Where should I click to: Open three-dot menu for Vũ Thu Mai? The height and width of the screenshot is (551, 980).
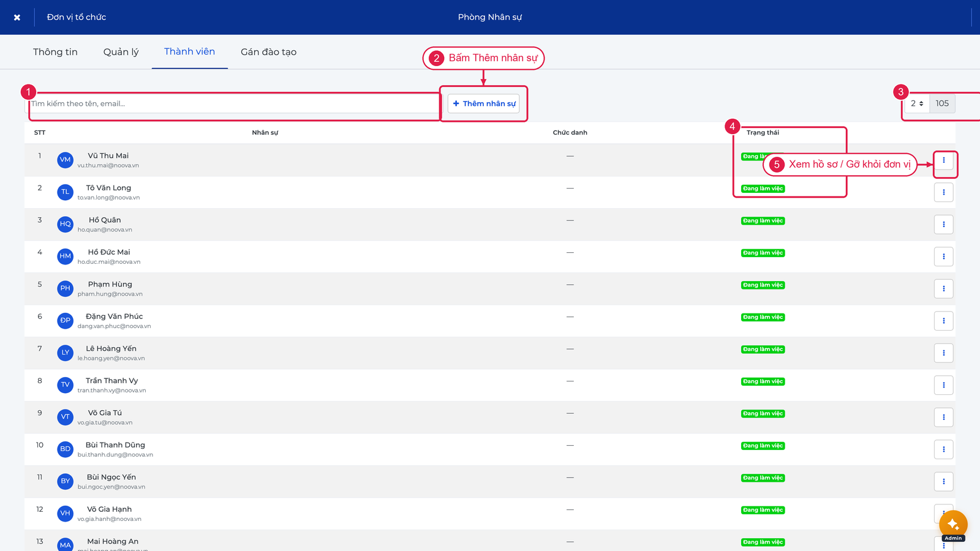point(944,160)
